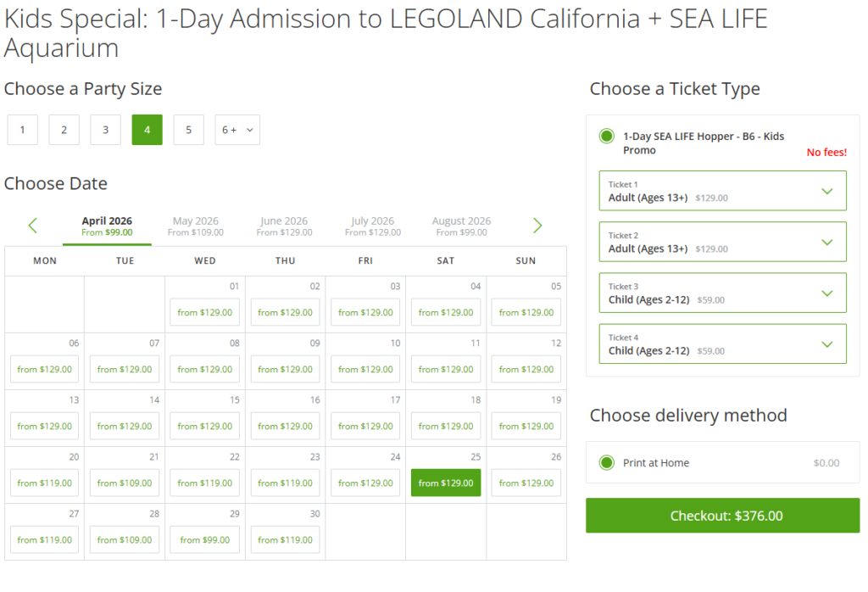Pick April 29 at $99.00
Screen dimensions: 868x592
coord(204,539)
